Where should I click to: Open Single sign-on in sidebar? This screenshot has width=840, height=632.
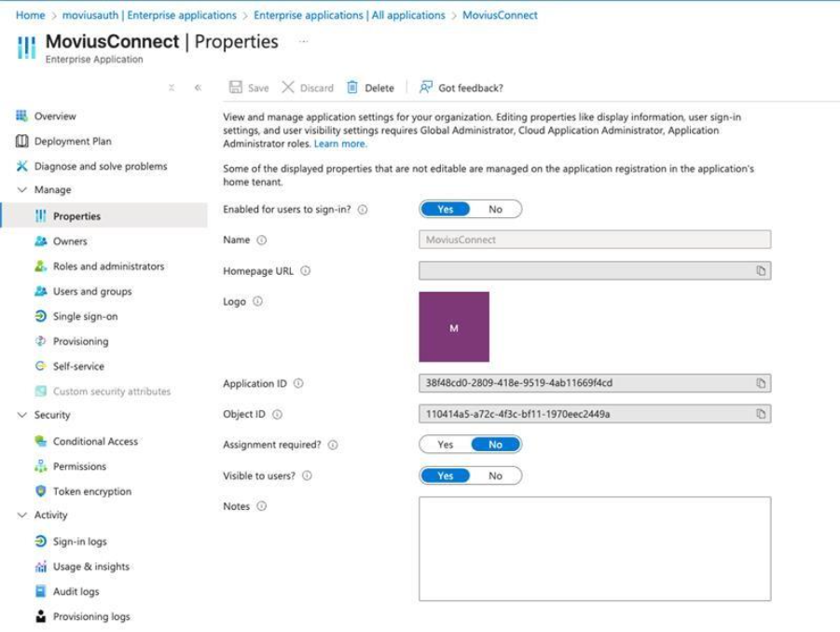(x=85, y=317)
